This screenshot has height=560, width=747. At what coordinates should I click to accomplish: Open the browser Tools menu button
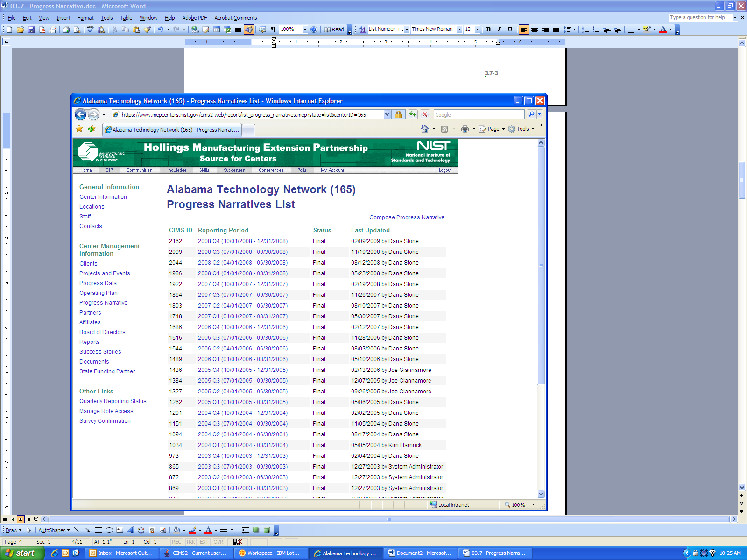521,129
